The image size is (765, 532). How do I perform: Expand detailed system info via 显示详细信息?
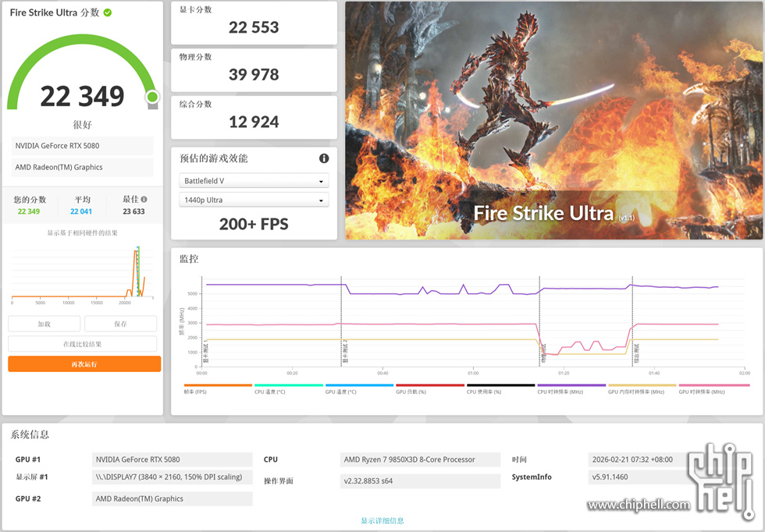click(x=382, y=520)
